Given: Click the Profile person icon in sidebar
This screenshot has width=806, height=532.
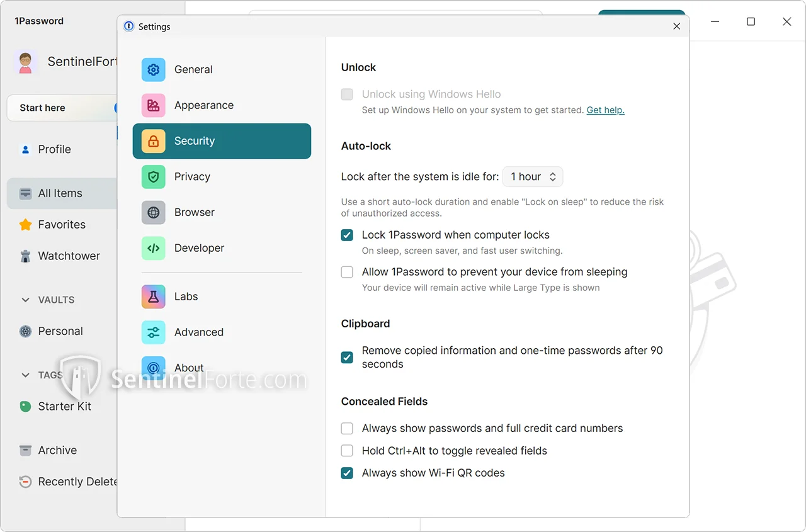Looking at the screenshot, I should pos(26,150).
